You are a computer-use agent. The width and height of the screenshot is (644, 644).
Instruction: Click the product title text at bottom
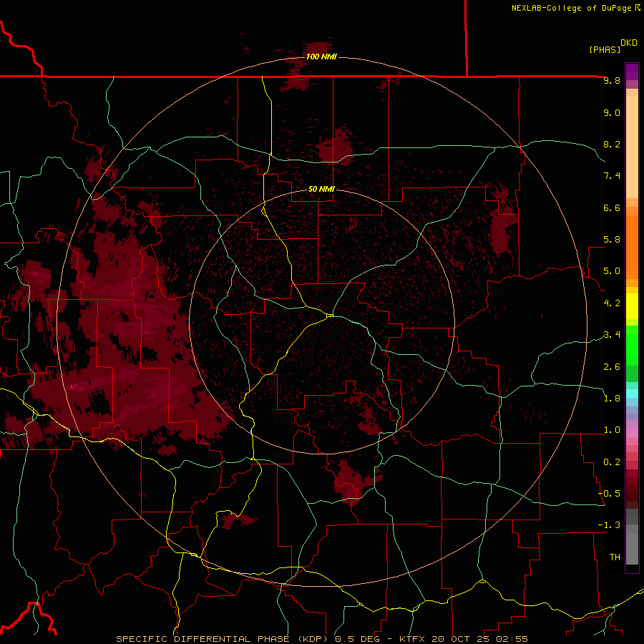[322, 639]
